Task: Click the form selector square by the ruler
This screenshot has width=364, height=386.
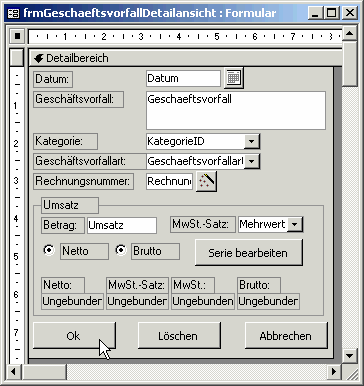Action: tap(17, 36)
